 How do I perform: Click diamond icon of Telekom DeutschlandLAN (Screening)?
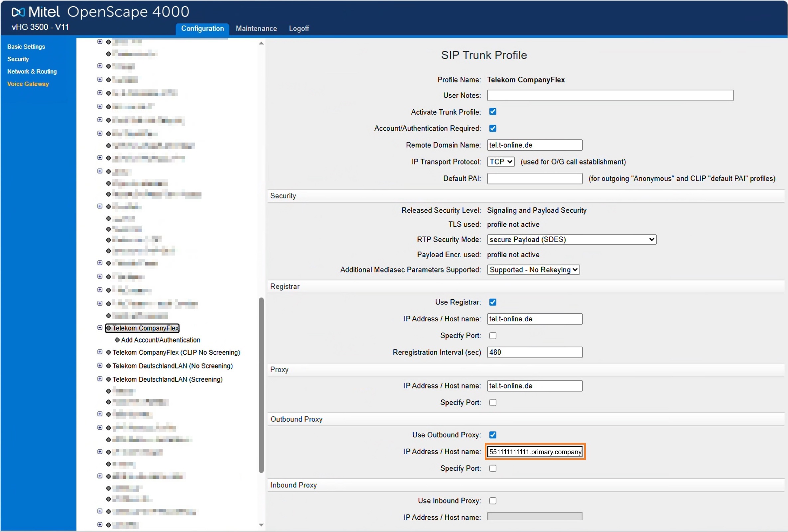tap(108, 379)
